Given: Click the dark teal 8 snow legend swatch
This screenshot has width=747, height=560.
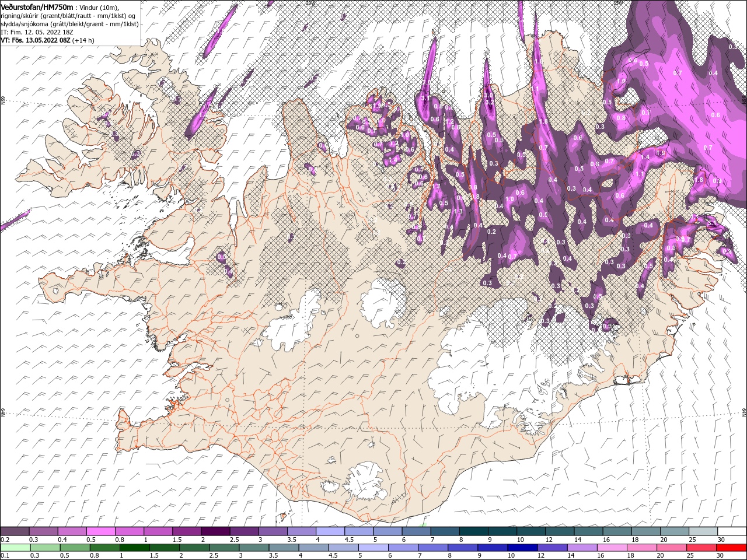Looking at the screenshot, I should point(474,531).
